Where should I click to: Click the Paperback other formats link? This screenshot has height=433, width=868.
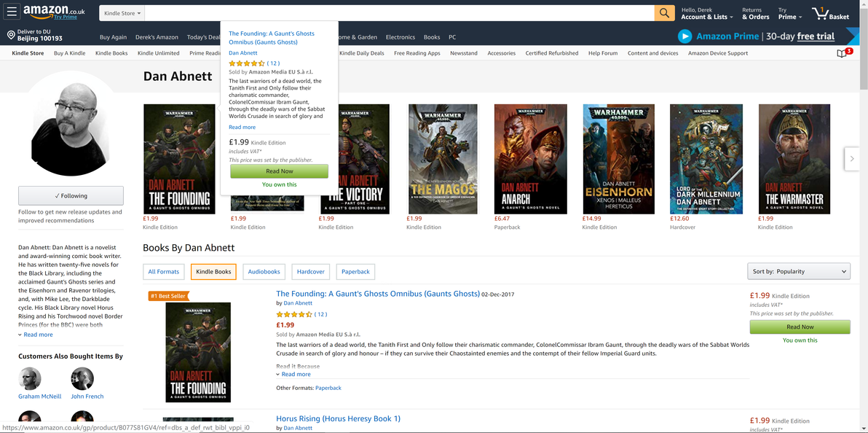click(x=328, y=388)
